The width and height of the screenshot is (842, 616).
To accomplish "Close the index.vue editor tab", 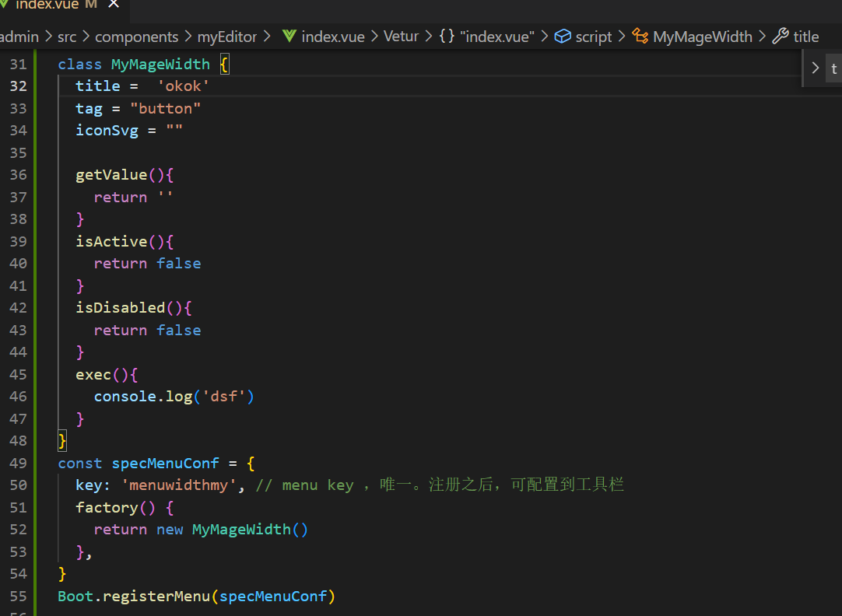I will point(114,5).
